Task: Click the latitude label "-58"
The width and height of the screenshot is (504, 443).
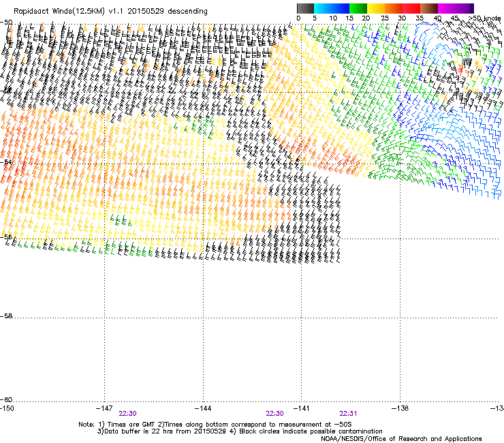Action: [x=6, y=316]
